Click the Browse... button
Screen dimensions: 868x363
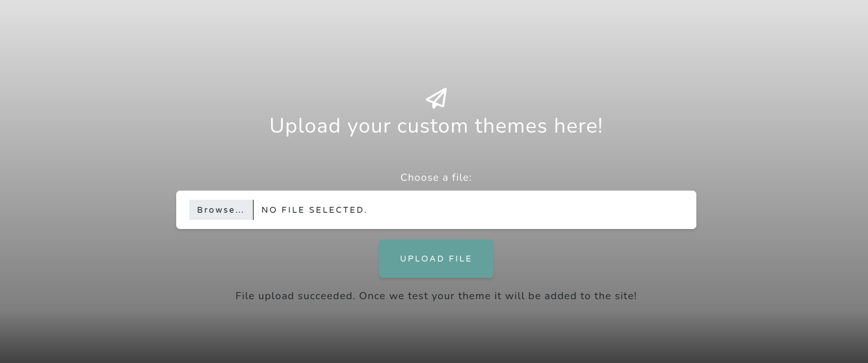tap(221, 209)
